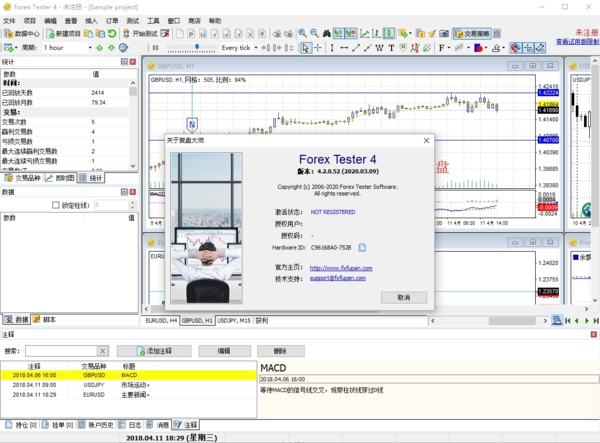Adjust the testing speed slider
Image resolution: width=600 pixels, height=443 pixels.
pyautogui.click(x=197, y=47)
